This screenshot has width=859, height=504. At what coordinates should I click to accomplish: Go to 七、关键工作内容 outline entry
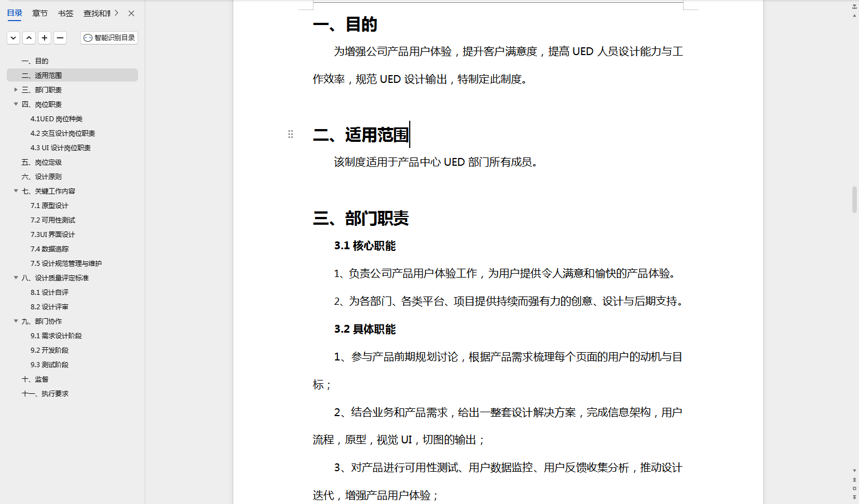(48, 191)
